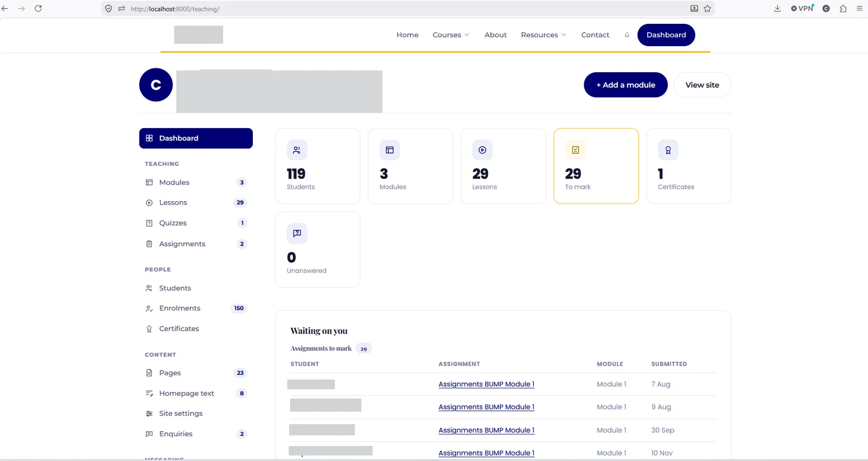
Task: Open Quizzes in the sidebar
Action: click(x=196, y=223)
